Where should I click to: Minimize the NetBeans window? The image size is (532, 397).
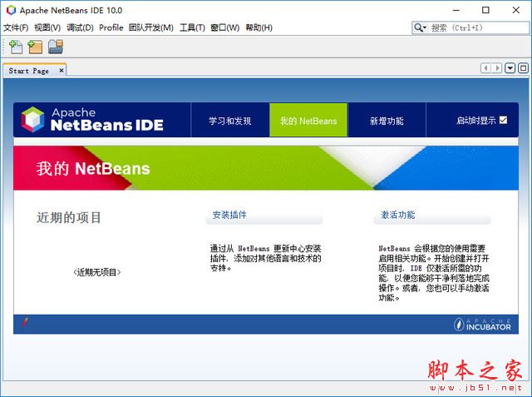coord(456,10)
